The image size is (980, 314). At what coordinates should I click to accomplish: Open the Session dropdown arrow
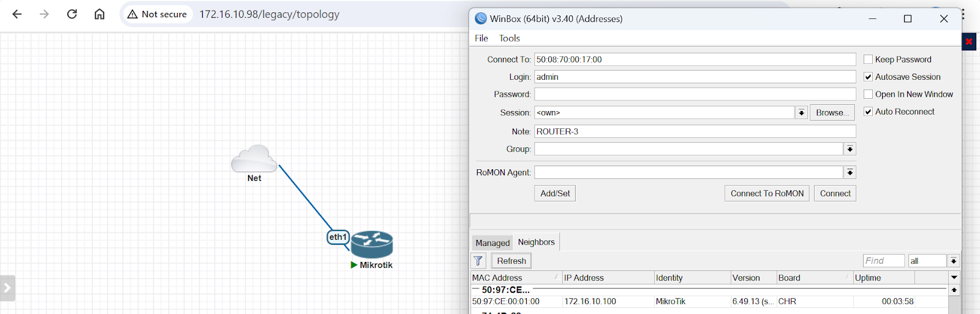tap(801, 113)
